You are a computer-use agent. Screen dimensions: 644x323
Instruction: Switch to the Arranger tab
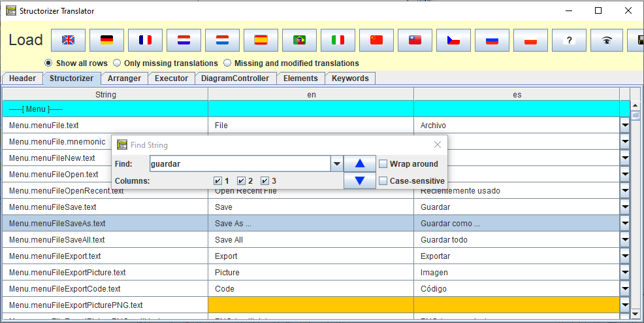tap(125, 78)
